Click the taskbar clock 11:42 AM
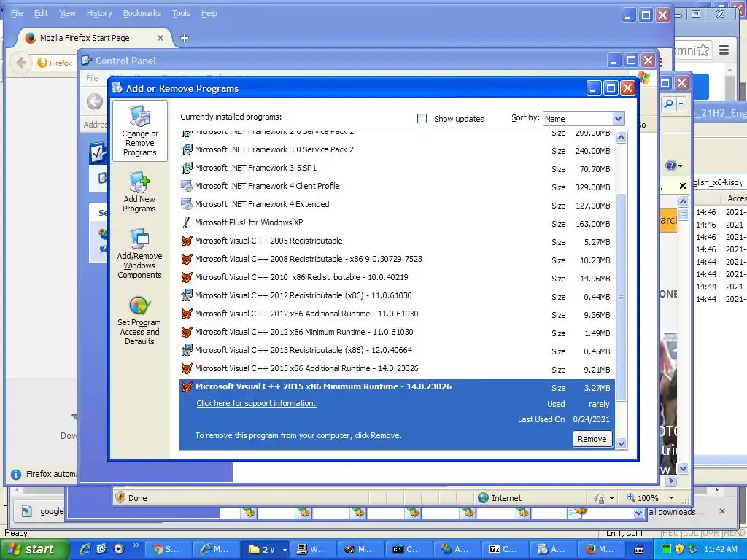Image resolution: width=747 pixels, height=560 pixels. pyautogui.click(x=720, y=549)
